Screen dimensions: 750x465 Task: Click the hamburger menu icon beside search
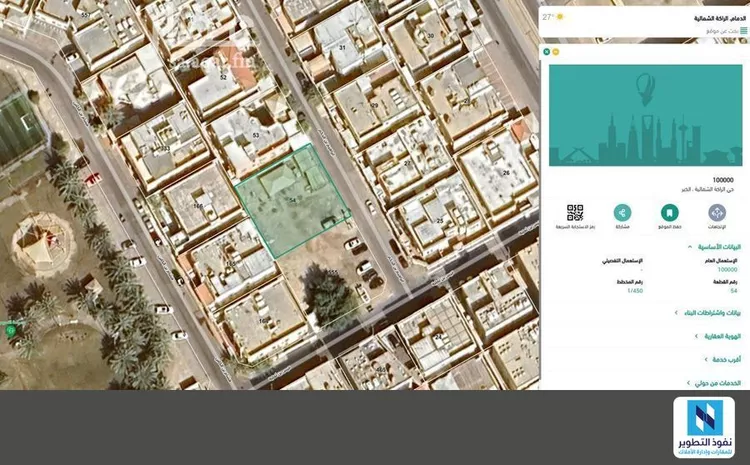tap(743, 31)
